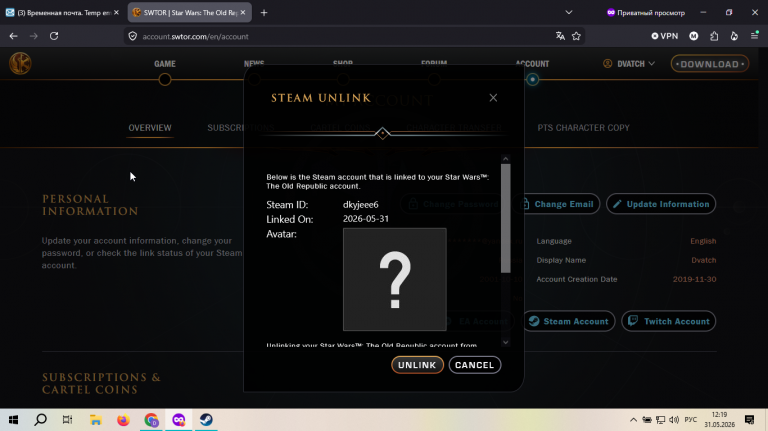
Task: Open Task View on taskbar
Action: [x=68, y=420]
